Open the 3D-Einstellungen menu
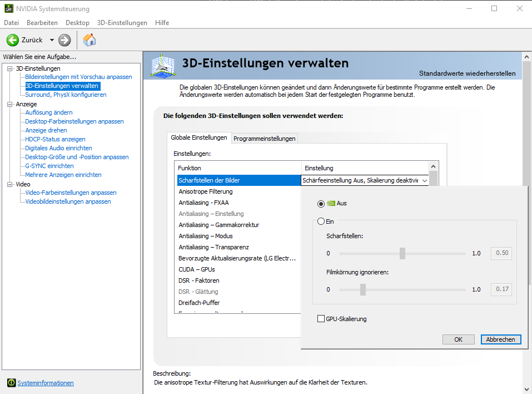This screenshot has width=532, height=394. [x=122, y=23]
